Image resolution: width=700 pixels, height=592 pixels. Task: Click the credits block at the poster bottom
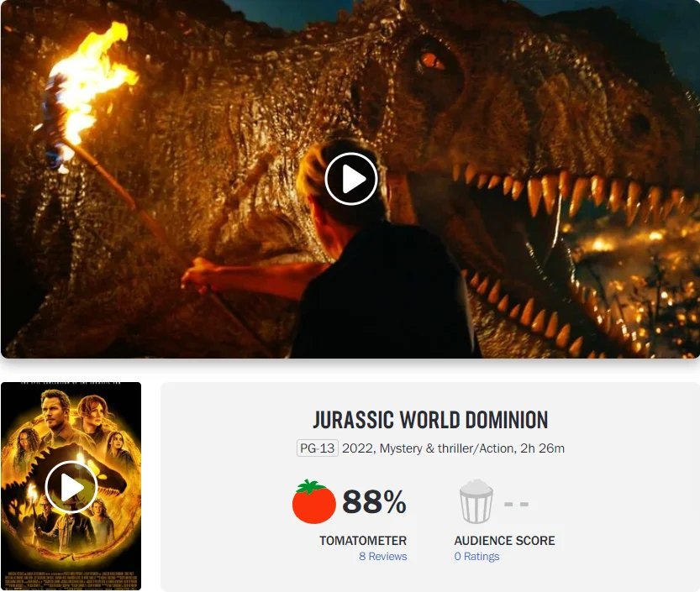pyautogui.click(x=71, y=579)
